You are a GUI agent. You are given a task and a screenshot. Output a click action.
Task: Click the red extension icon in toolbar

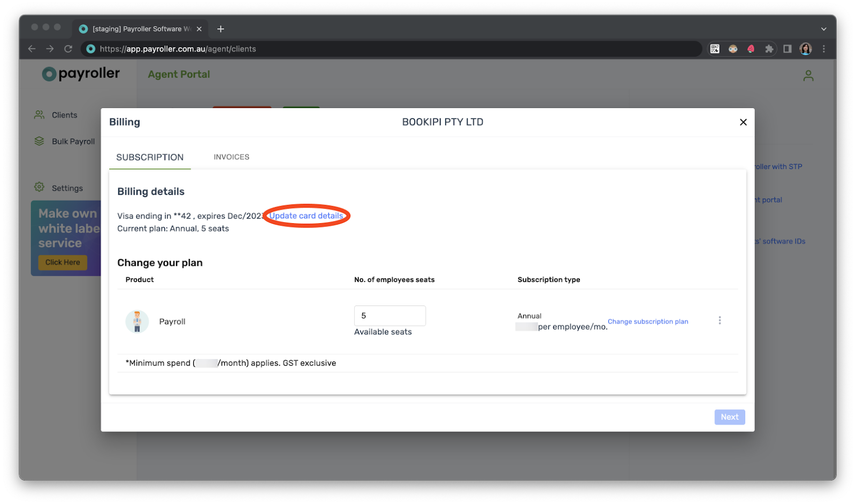tap(751, 49)
